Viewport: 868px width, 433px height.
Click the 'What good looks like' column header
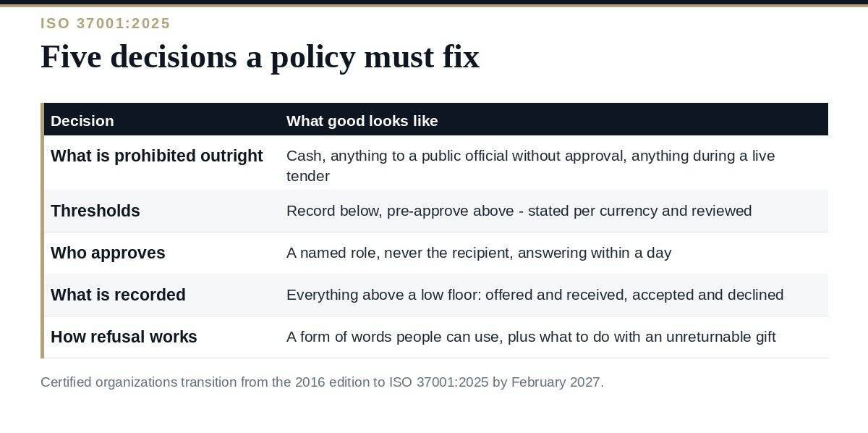[x=362, y=121]
